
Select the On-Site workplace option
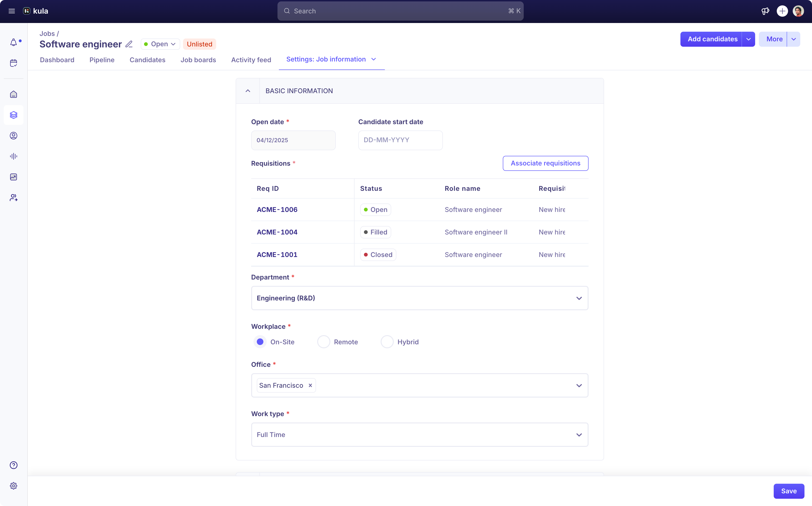pyautogui.click(x=260, y=342)
